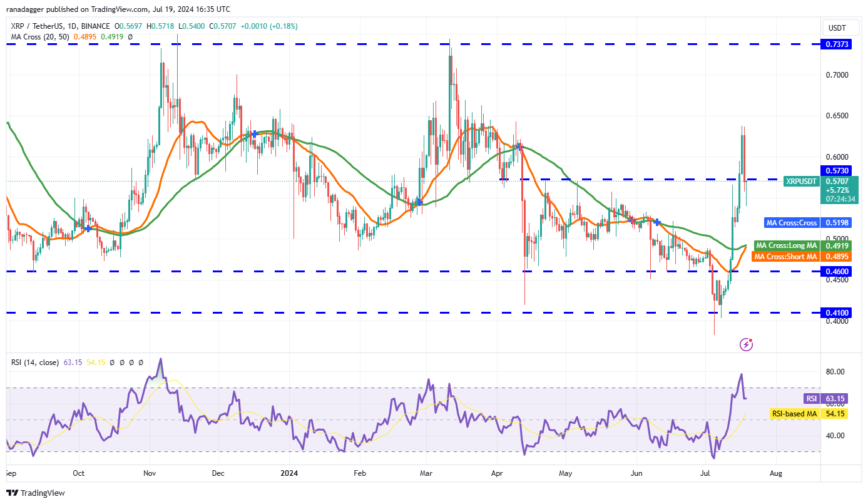Click the USDT currency label on price axis

click(837, 28)
